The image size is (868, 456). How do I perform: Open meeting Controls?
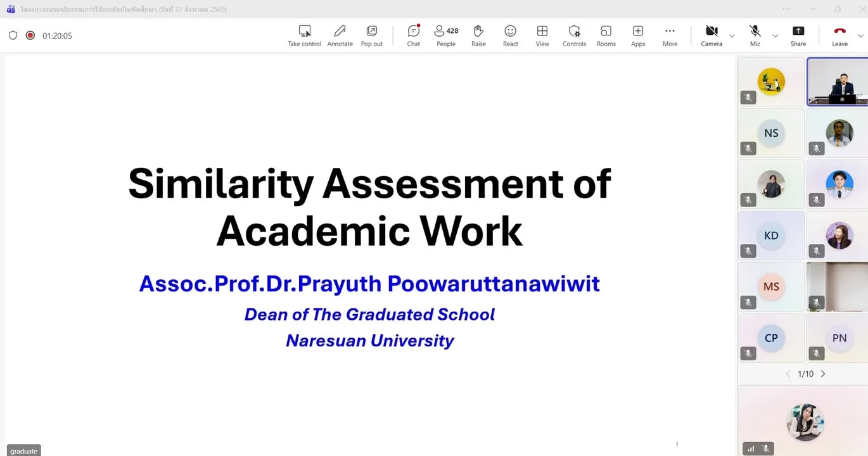pyautogui.click(x=575, y=35)
